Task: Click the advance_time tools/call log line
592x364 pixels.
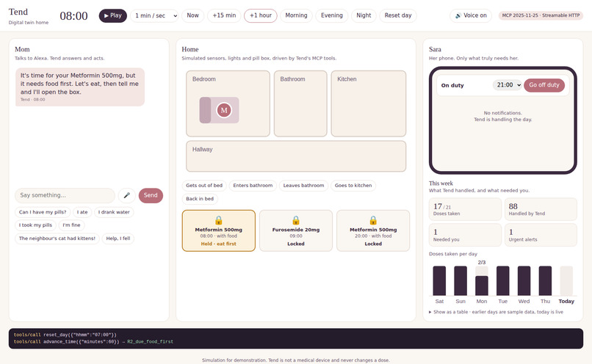Action: pyautogui.click(x=93, y=342)
